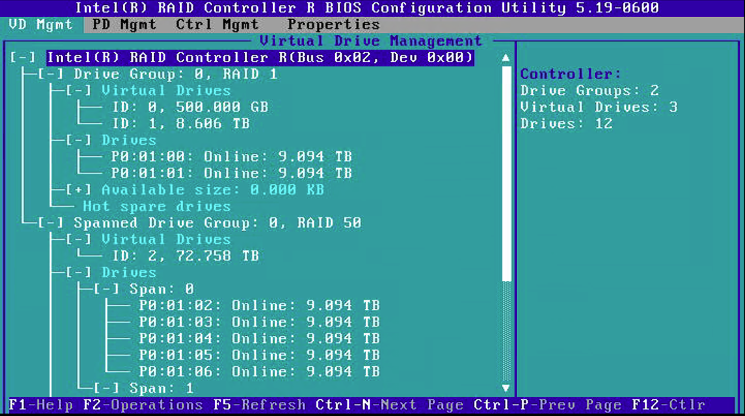This screenshot has height=416, width=745.
Task: Click the Virtual Drive Management title
Action: [x=371, y=41]
